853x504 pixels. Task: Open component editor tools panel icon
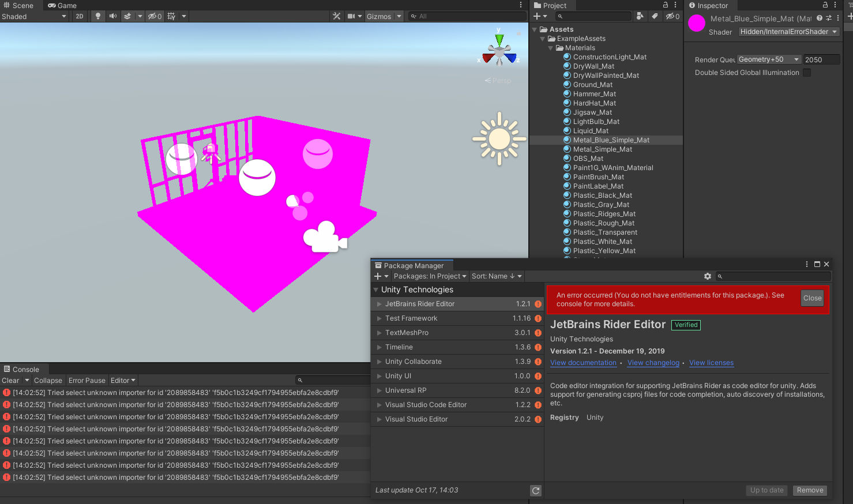(x=337, y=16)
